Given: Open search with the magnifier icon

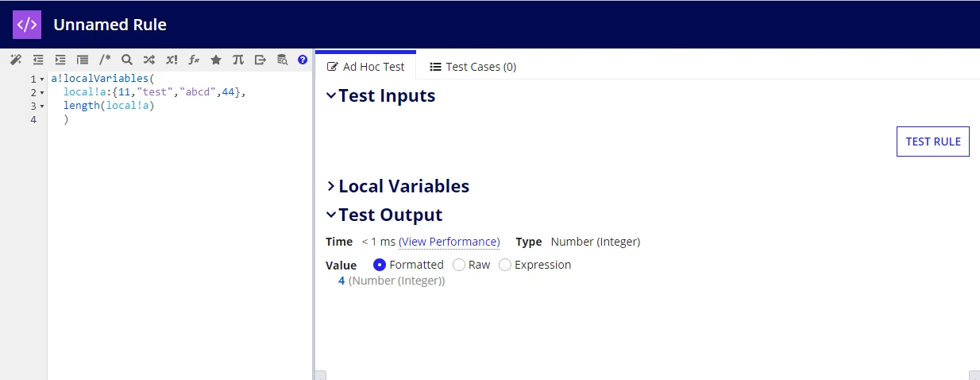Looking at the screenshot, I should [x=127, y=60].
